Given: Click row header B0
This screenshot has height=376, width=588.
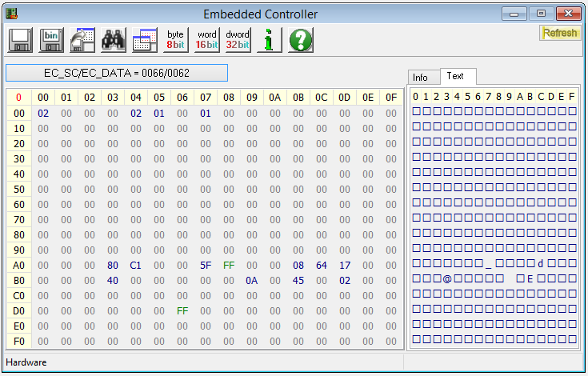Looking at the screenshot, I should pyautogui.click(x=18, y=280).
